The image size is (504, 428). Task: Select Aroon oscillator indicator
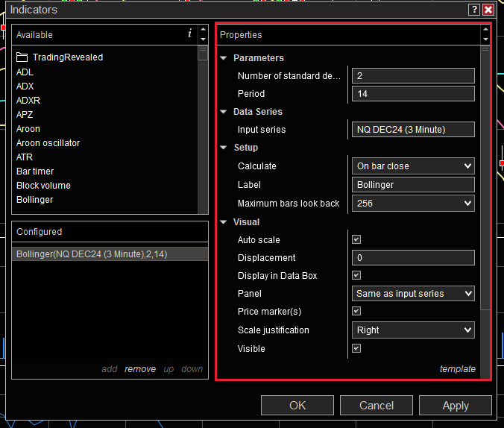point(48,143)
